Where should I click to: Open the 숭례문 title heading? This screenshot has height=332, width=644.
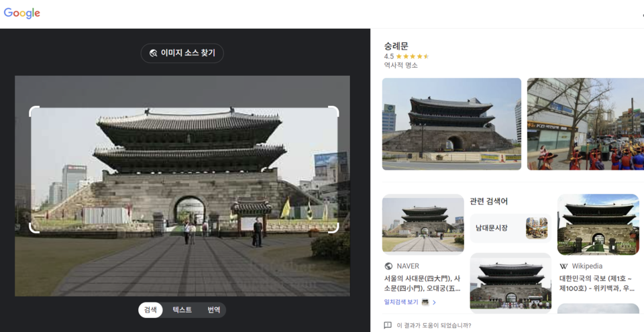coord(396,46)
